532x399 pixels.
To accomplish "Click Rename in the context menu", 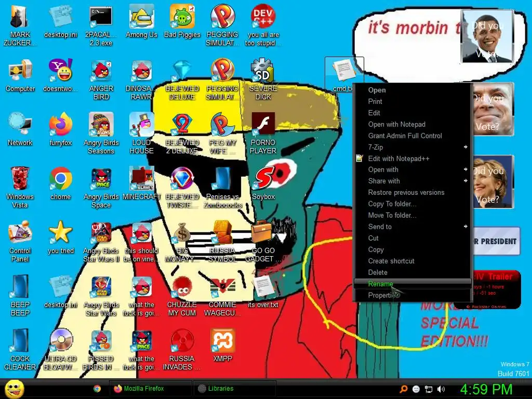I will coord(413,284).
